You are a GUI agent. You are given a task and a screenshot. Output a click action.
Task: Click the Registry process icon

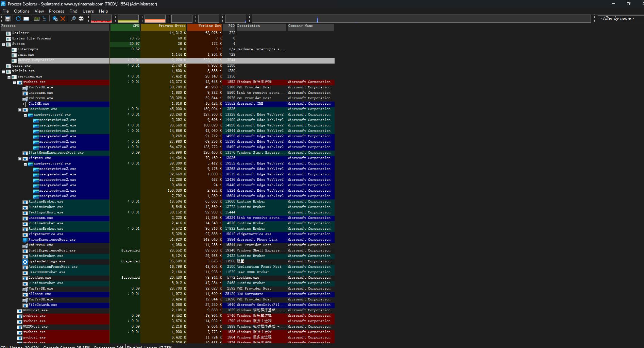pyautogui.click(x=9, y=33)
